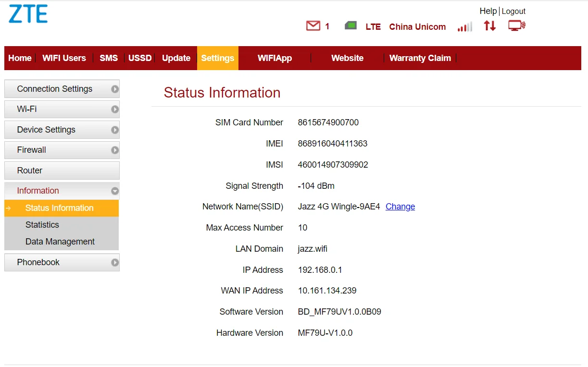Collapse the Information section arrow

pos(114,191)
